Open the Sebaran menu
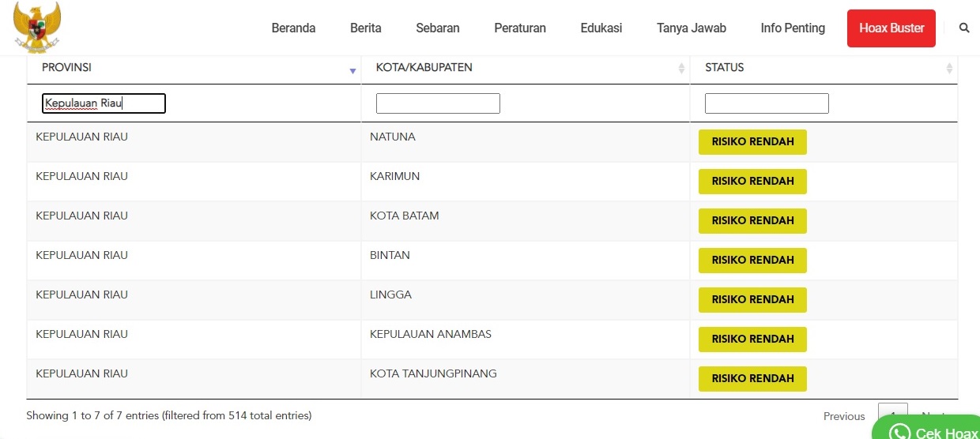The height and width of the screenshot is (439, 980). point(438,28)
